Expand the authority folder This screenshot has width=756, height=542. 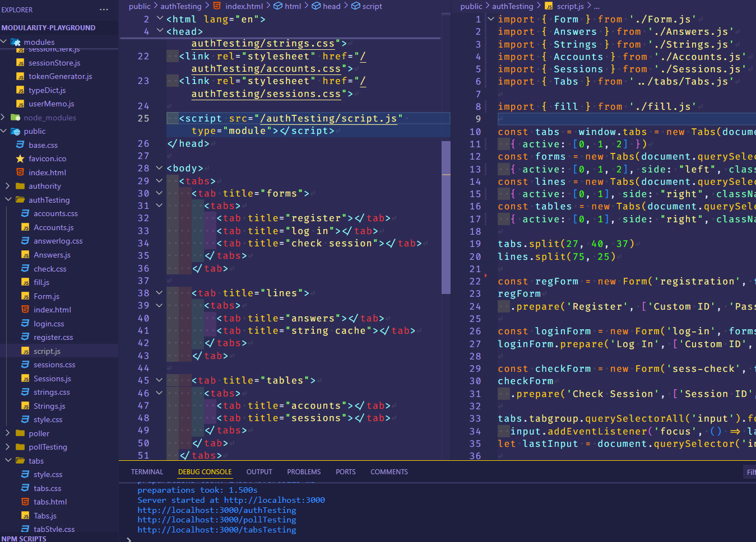(8, 186)
